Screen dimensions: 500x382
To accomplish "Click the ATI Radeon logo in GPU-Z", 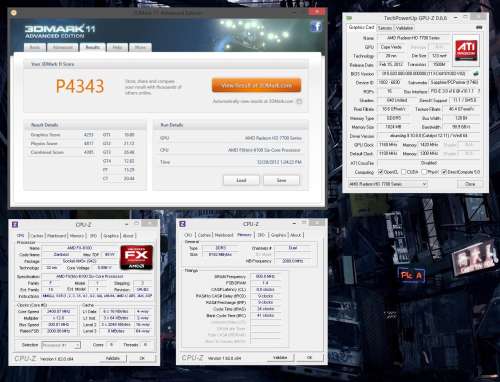I will tap(466, 50).
